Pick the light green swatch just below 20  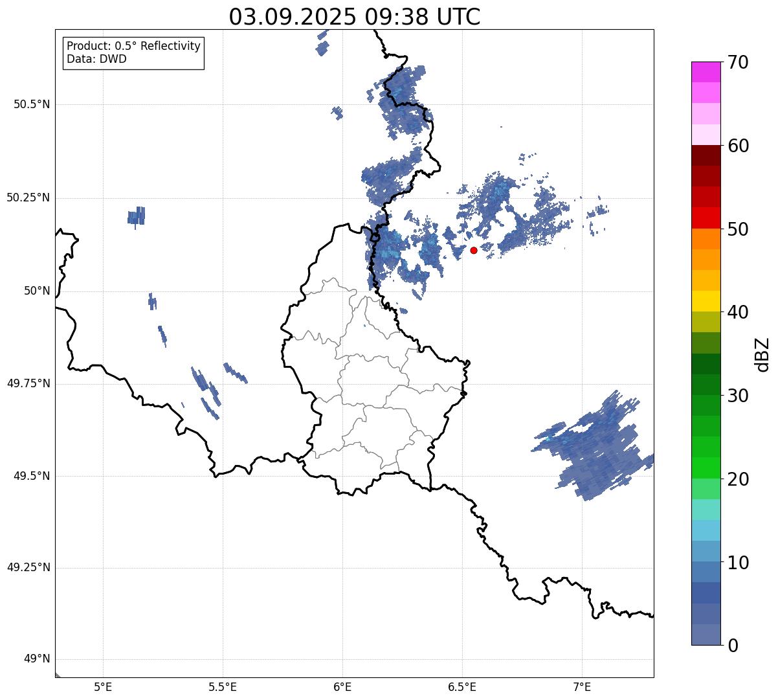point(706,489)
